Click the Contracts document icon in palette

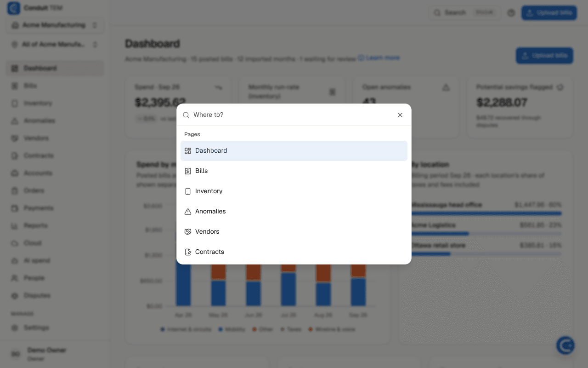[188, 252]
